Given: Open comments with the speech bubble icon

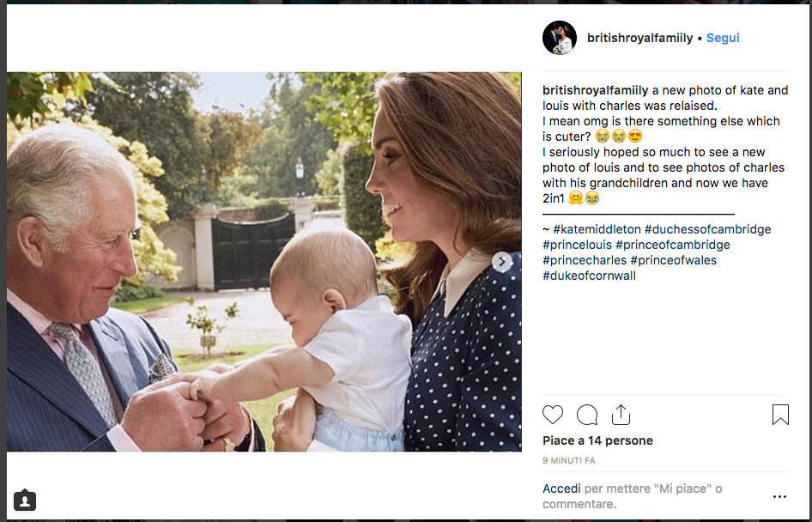Looking at the screenshot, I should (587, 416).
